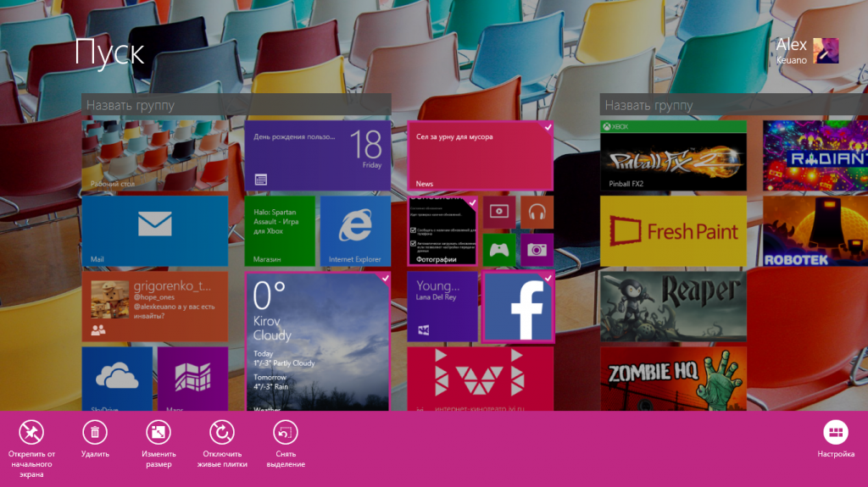Open the People tile with grigorenko tweet
Viewport: 868px width, 487px height.
coord(155,307)
